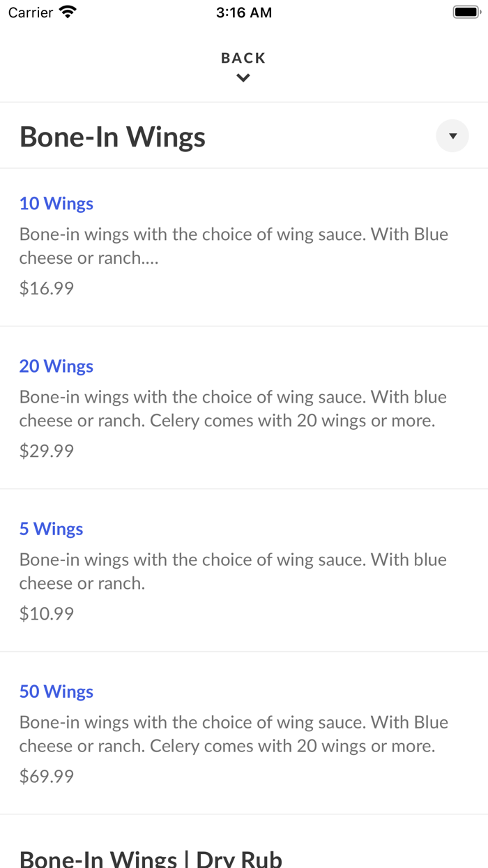Tap the Bone-In Wings section header

(x=112, y=136)
